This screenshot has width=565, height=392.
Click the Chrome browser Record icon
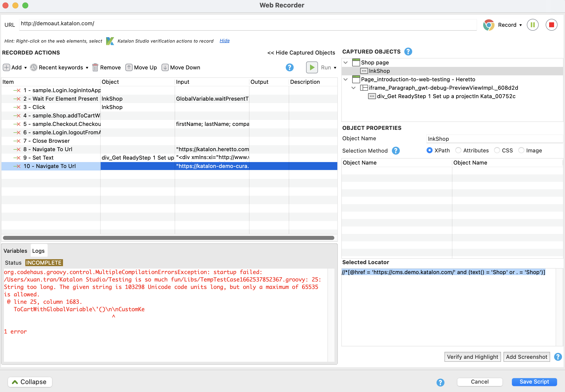(489, 25)
